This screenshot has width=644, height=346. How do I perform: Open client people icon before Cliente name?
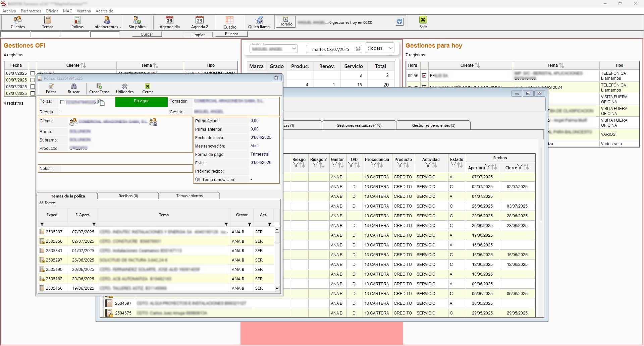73,121
